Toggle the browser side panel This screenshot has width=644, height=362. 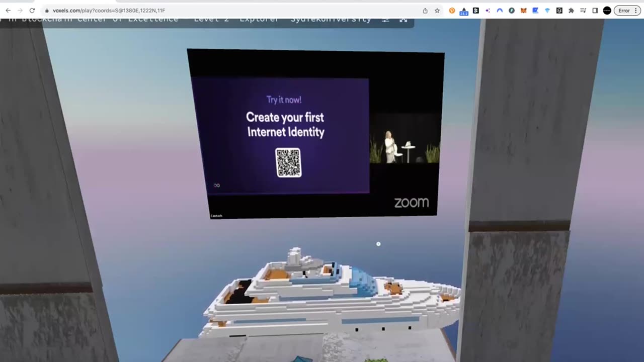tap(595, 11)
